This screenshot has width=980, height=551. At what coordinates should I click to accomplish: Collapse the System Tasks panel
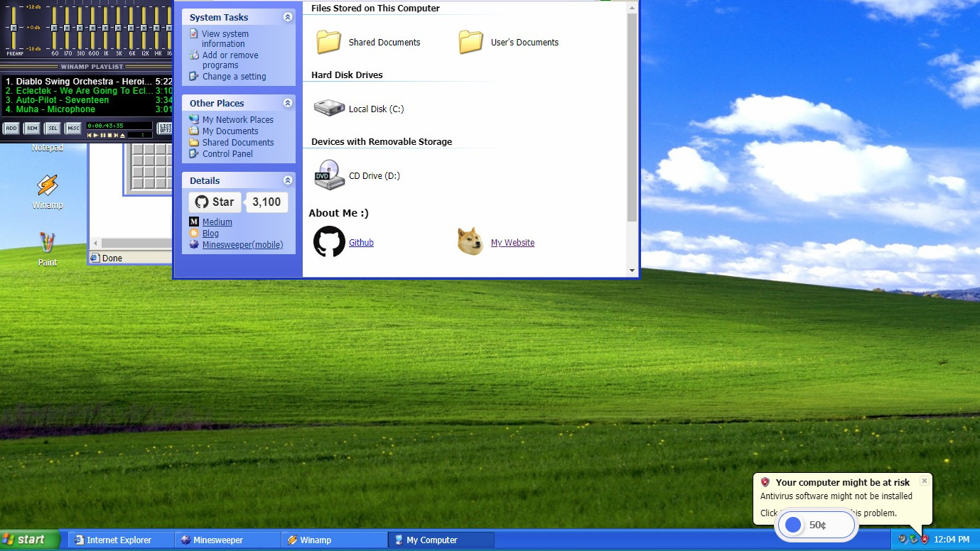point(288,17)
